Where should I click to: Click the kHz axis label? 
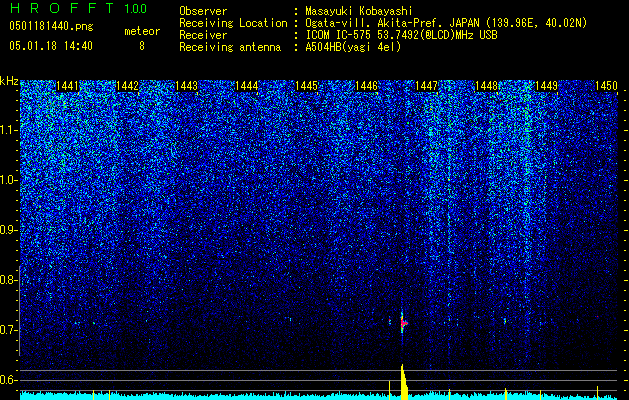[x=9, y=81]
